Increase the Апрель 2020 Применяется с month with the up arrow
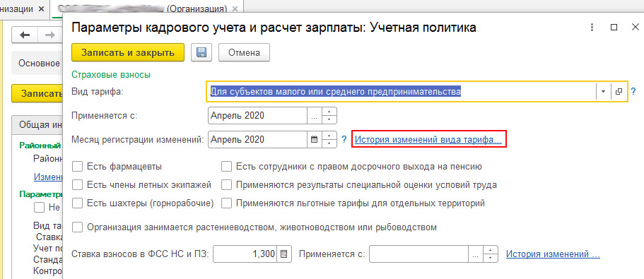Viewport: 644px width, 279px height. point(329,112)
